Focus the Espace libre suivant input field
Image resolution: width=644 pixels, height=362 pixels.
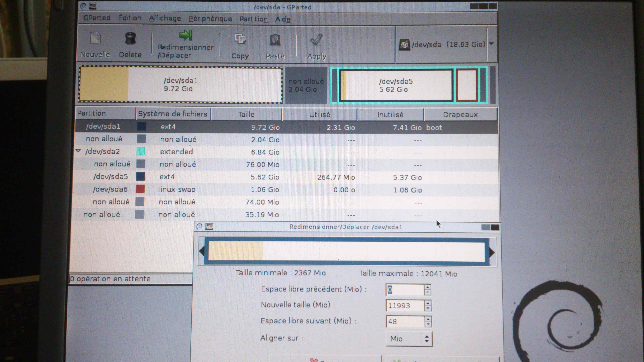(405, 321)
